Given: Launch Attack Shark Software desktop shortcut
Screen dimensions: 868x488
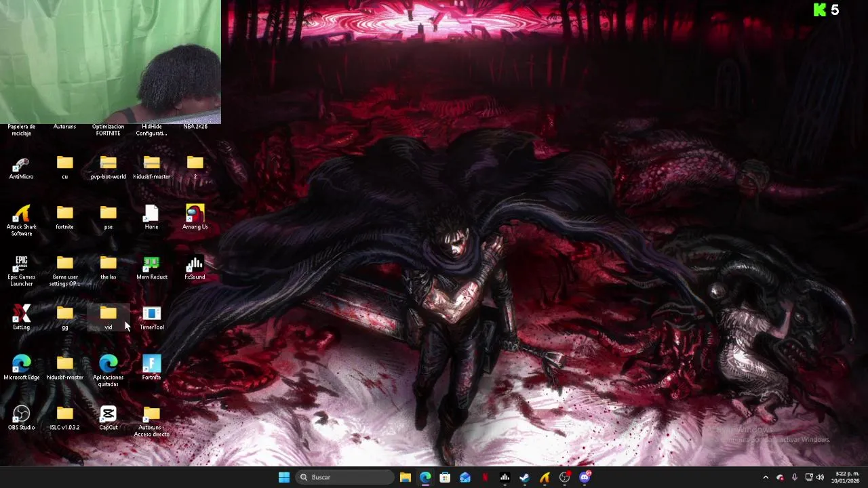Looking at the screenshot, I should pyautogui.click(x=21, y=220).
